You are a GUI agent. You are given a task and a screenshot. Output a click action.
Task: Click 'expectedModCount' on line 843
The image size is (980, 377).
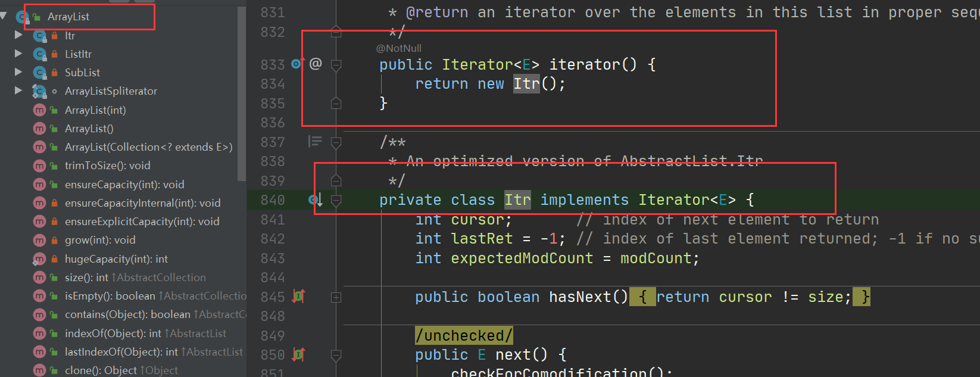tap(522, 258)
